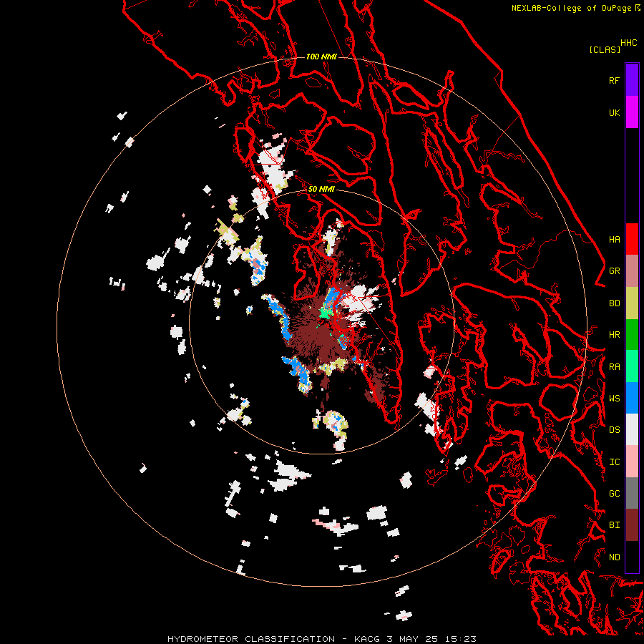644x644 pixels.
Task: Click the BI brown legend swatch
Action: (632, 525)
